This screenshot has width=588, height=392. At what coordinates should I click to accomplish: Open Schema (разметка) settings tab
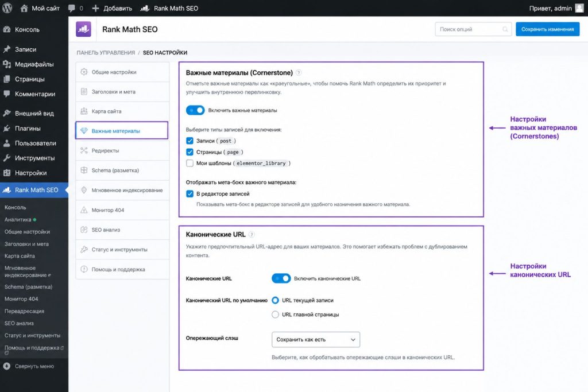click(x=122, y=170)
